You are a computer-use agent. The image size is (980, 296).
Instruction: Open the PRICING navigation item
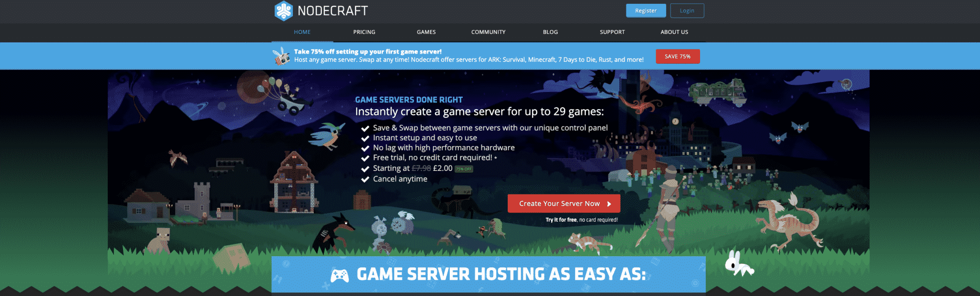pos(364,32)
